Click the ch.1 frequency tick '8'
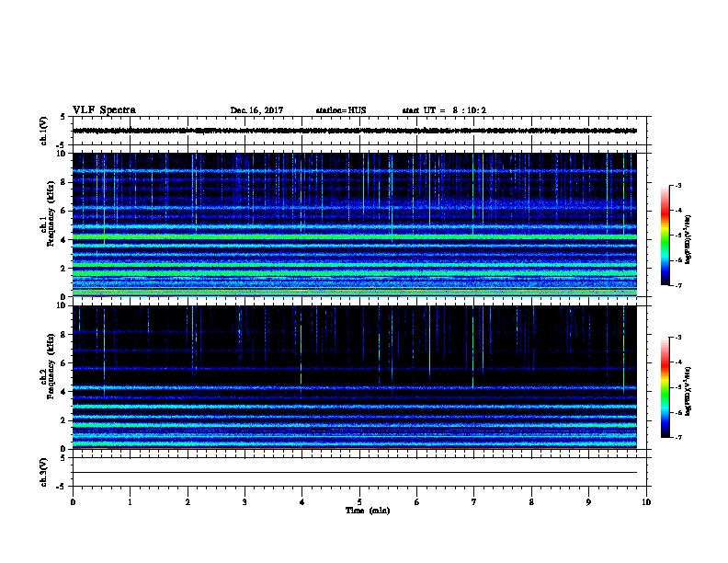728x563 pixels. click(63, 182)
